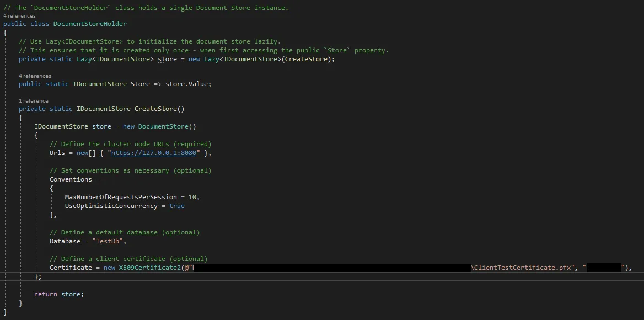Click the 'Conventions =' property line
644x320 pixels.
(x=75, y=179)
